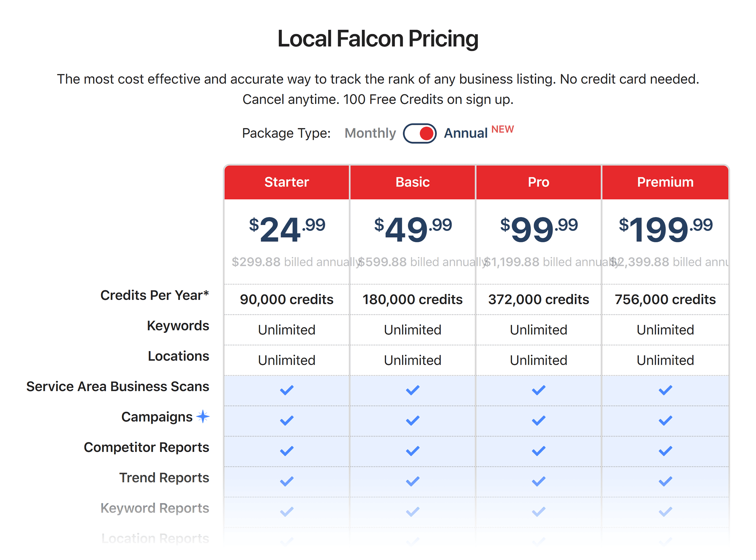
Task: Switch Package Type to Monthly billing
Action: 370,133
